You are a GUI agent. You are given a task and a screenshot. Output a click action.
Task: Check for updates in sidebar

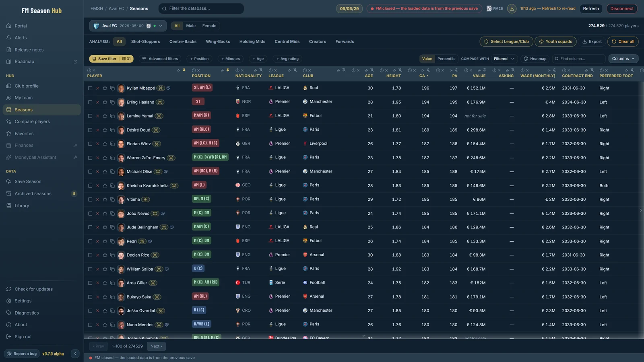pyautogui.click(x=42, y=289)
